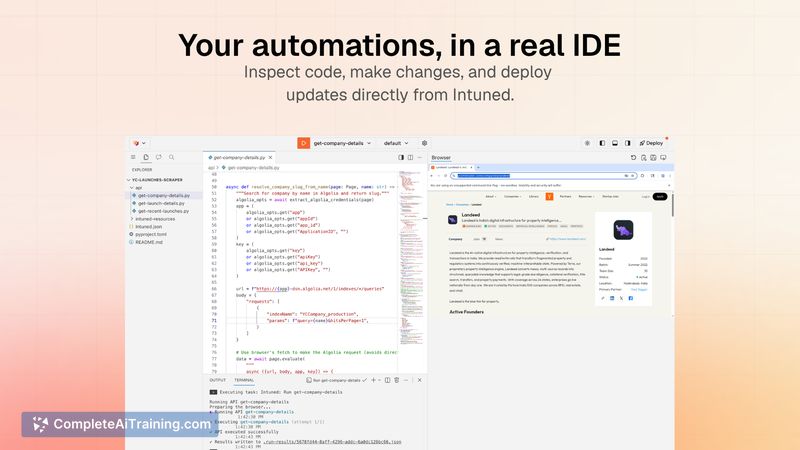Click the theme sun icon in top bar
This screenshot has width=800, height=450.
click(x=587, y=143)
